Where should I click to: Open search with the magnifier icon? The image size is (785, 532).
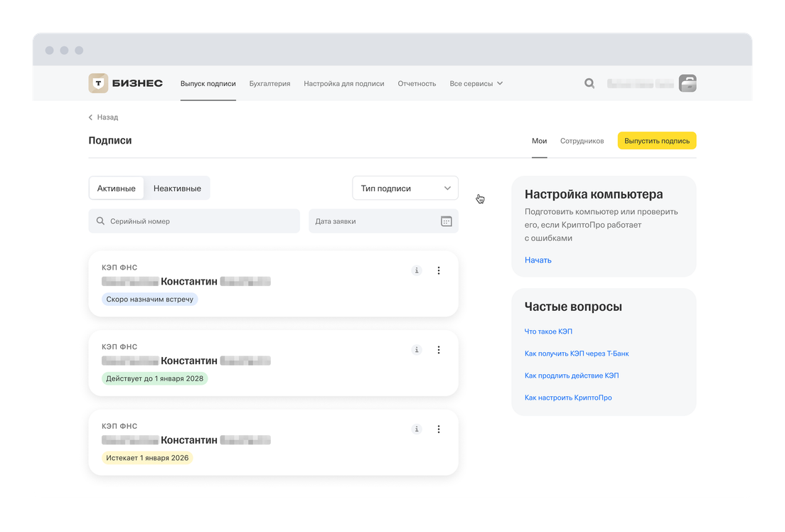pyautogui.click(x=589, y=83)
